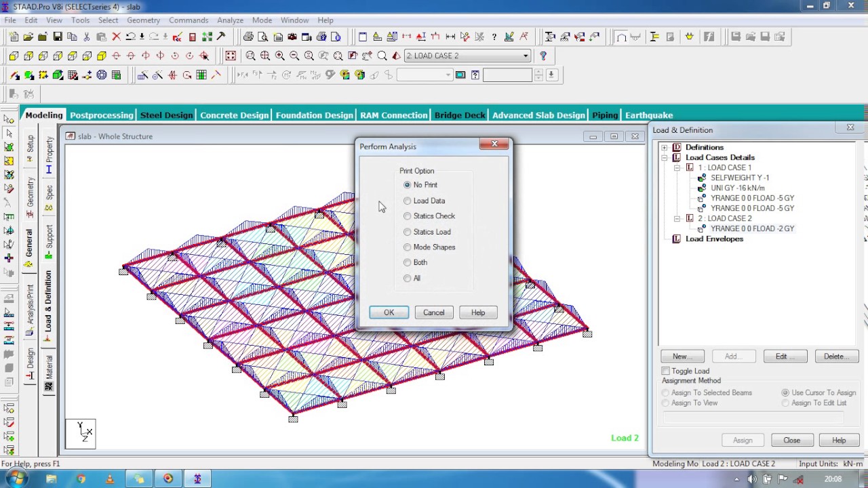Open the Analyze menu

[230, 20]
